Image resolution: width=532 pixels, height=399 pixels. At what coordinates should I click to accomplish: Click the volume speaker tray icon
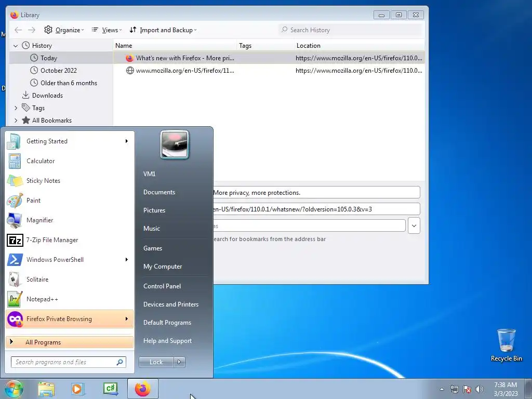click(480, 389)
